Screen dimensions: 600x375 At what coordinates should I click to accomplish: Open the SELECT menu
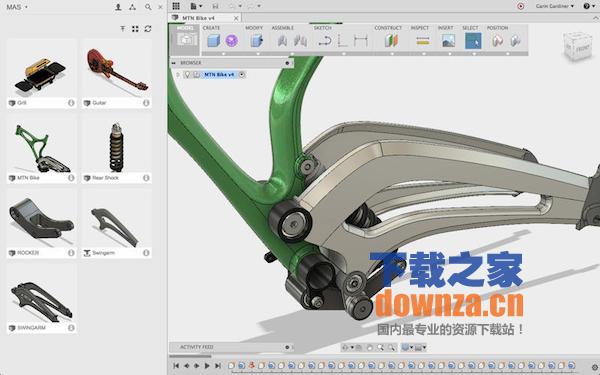point(470,28)
